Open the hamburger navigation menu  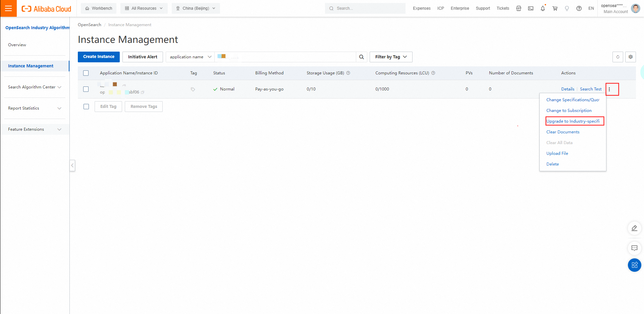tap(8, 8)
